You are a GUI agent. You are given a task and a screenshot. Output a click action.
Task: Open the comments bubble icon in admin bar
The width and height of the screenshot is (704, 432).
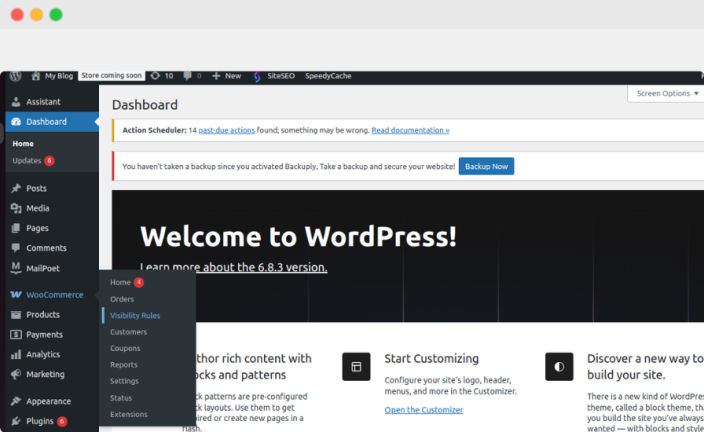click(188, 76)
